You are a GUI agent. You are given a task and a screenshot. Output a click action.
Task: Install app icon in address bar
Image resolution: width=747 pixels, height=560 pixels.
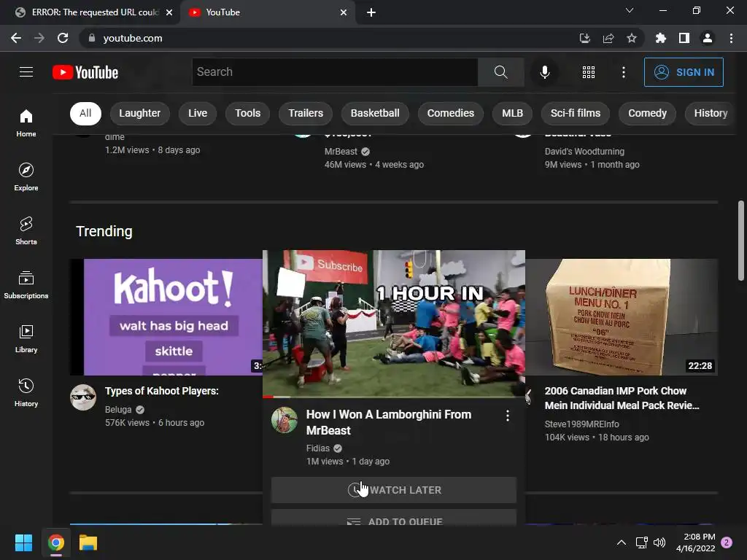pos(584,38)
